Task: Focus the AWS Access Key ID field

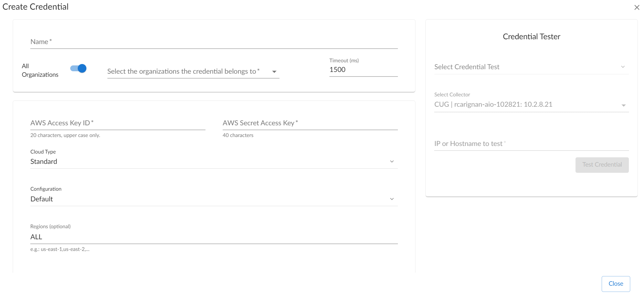Action: [118, 123]
